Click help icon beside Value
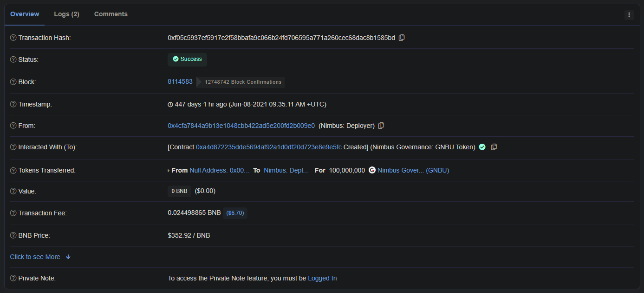 pos(13,191)
